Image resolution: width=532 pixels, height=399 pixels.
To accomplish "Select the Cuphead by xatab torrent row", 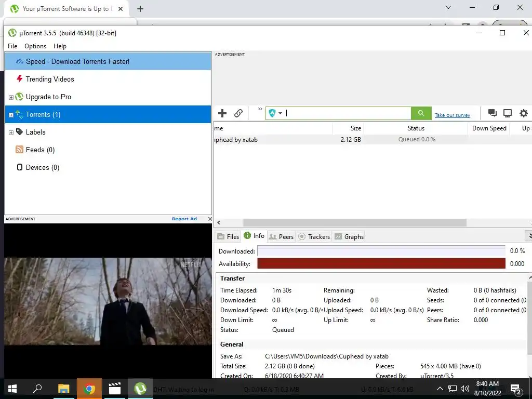I will pyautogui.click(x=373, y=139).
